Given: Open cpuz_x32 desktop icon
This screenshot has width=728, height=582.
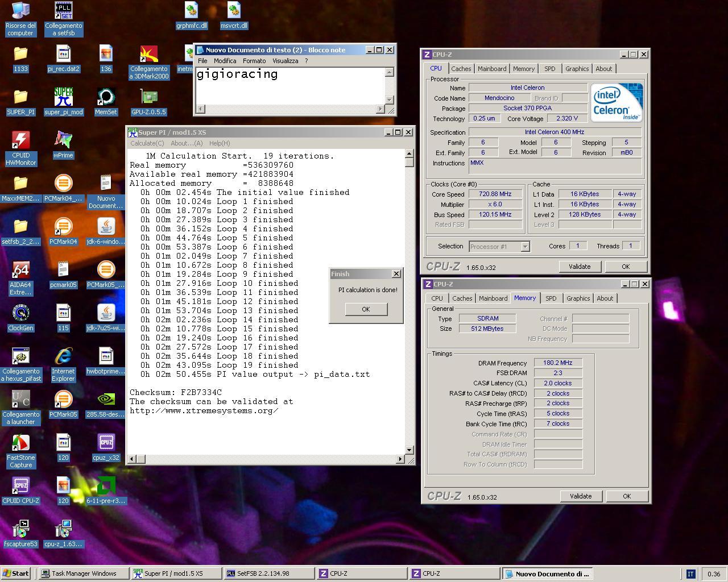Looking at the screenshot, I should [x=106, y=448].
